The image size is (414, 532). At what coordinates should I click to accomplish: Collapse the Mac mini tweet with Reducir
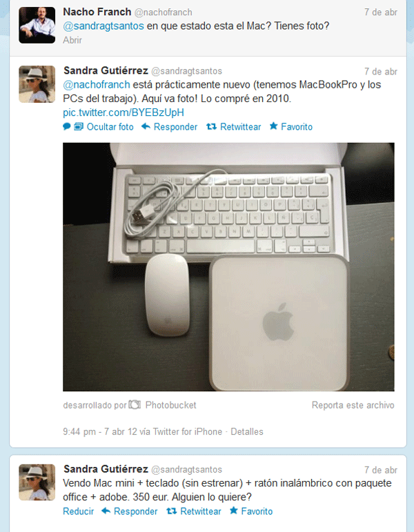point(79,511)
